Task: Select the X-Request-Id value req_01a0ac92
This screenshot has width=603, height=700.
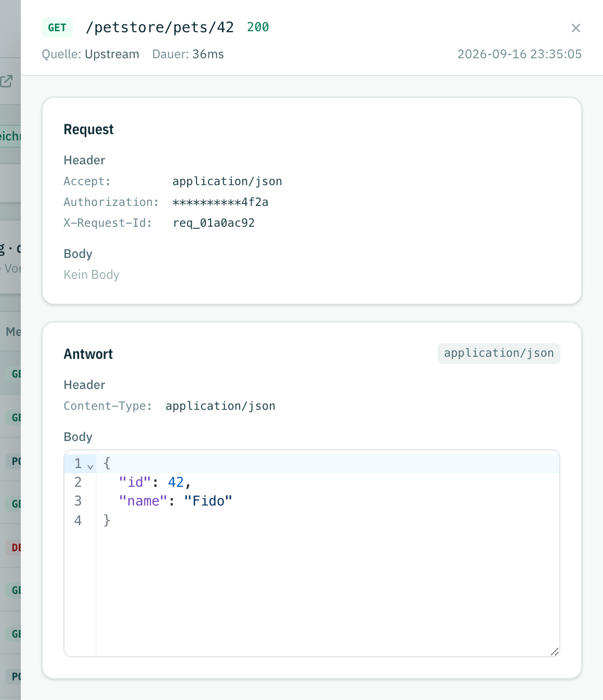Action: pyautogui.click(x=214, y=223)
